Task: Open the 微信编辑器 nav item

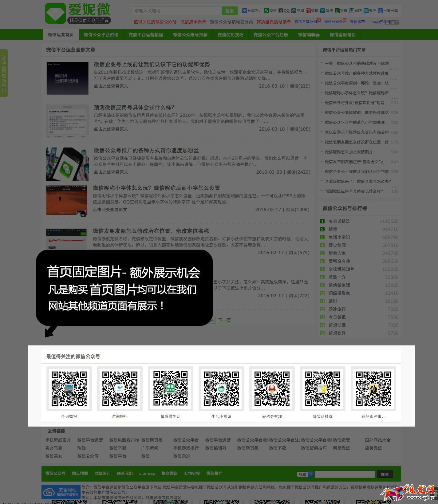Action: pos(309,35)
